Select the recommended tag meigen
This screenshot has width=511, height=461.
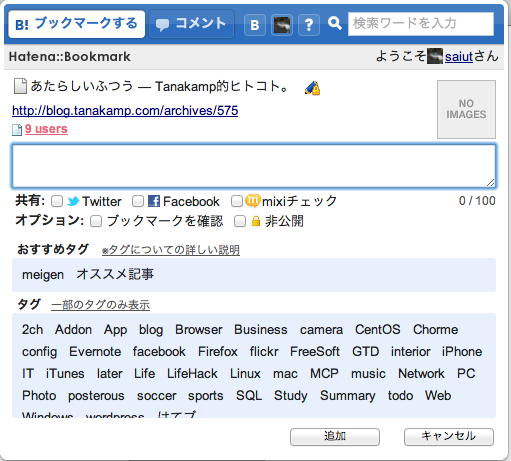tap(43, 275)
